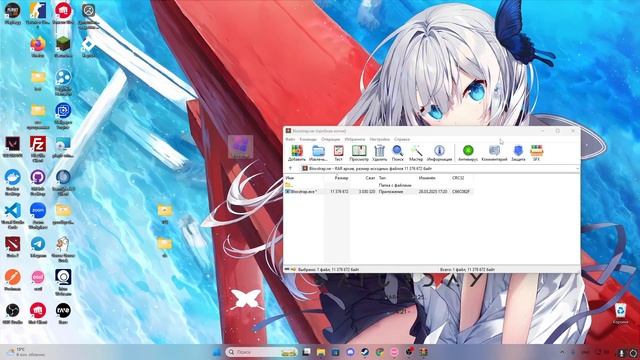Open the Zoom Workplace desktop icon
Viewport: 640px width, 360px height.
38,216
